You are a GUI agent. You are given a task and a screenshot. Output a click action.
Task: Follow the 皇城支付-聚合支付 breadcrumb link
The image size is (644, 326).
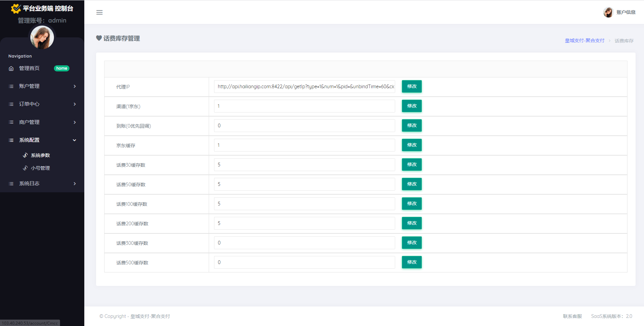tap(584, 40)
